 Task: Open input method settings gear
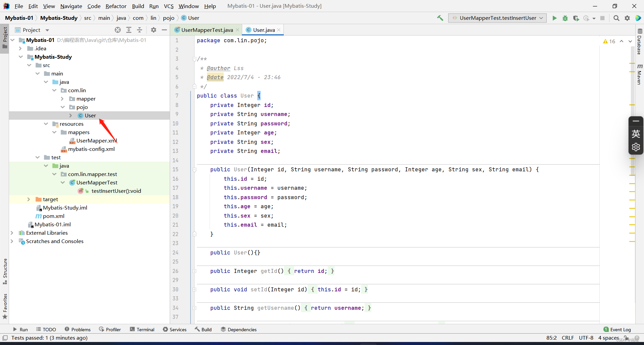pos(636,147)
